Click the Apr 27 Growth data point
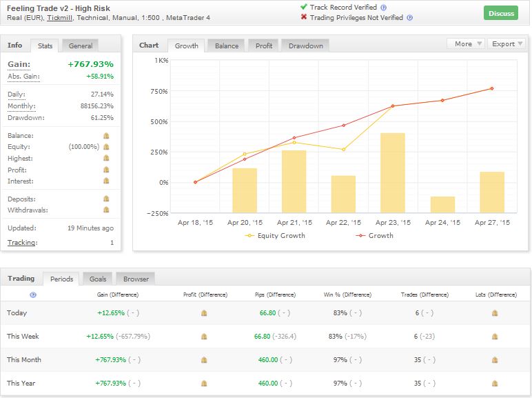This screenshot has height=398, width=532. pyautogui.click(x=492, y=88)
